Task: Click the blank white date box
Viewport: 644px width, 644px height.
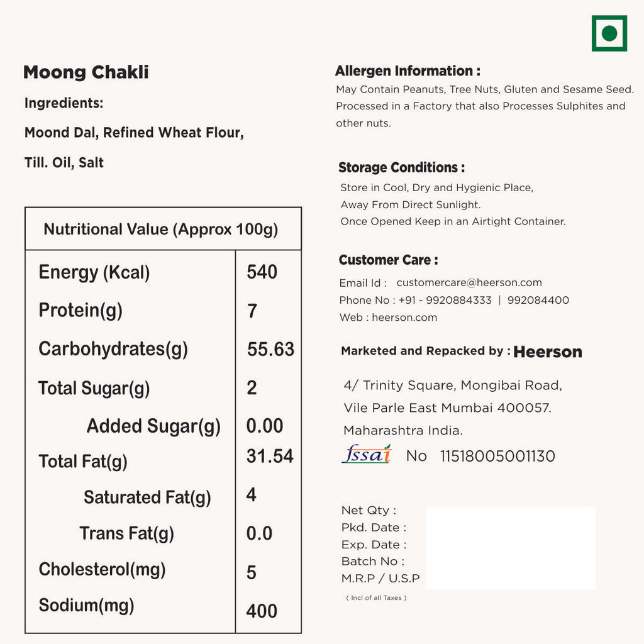Action: [511, 548]
